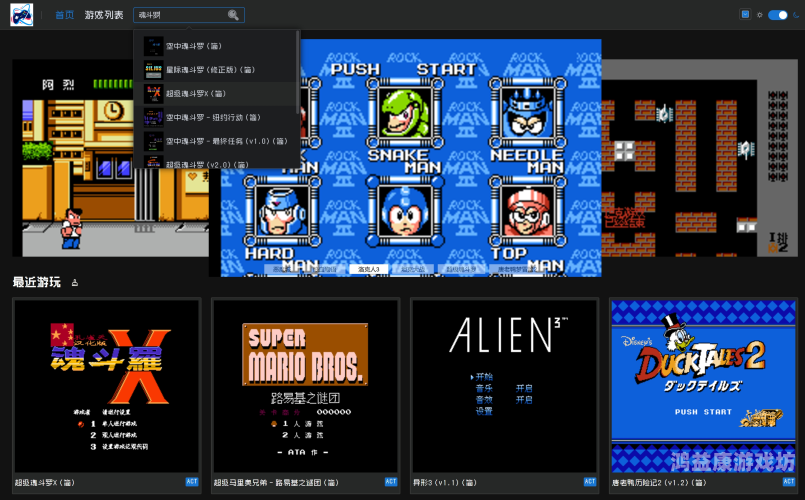The width and height of the screenshot is (805, 500).
Task: Toggle the dark theme switch
Action: click(x=777, y=15)
